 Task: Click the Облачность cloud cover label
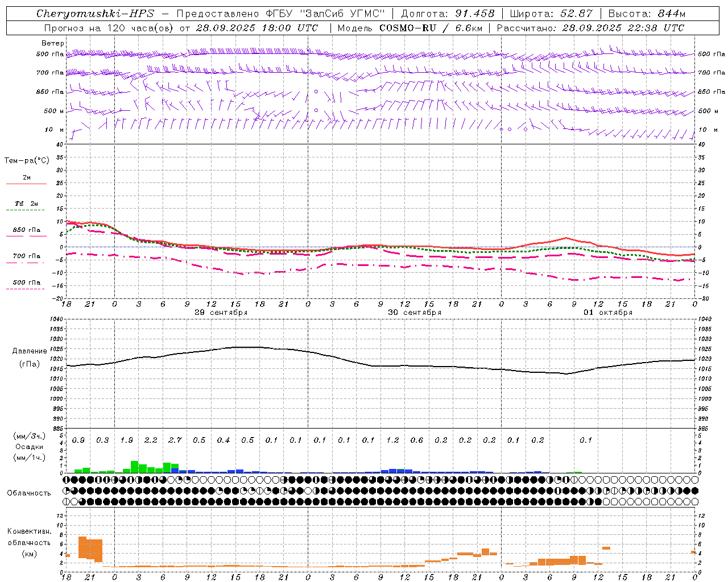click(29, 493)
